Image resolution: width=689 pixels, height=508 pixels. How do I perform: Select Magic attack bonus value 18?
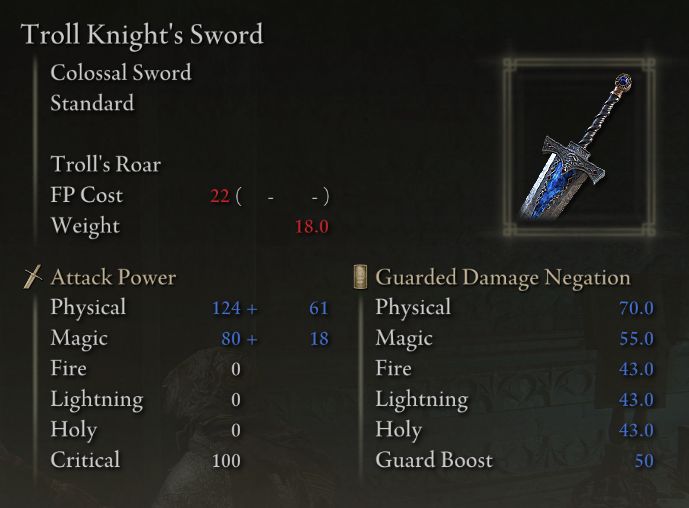point(319,339)
